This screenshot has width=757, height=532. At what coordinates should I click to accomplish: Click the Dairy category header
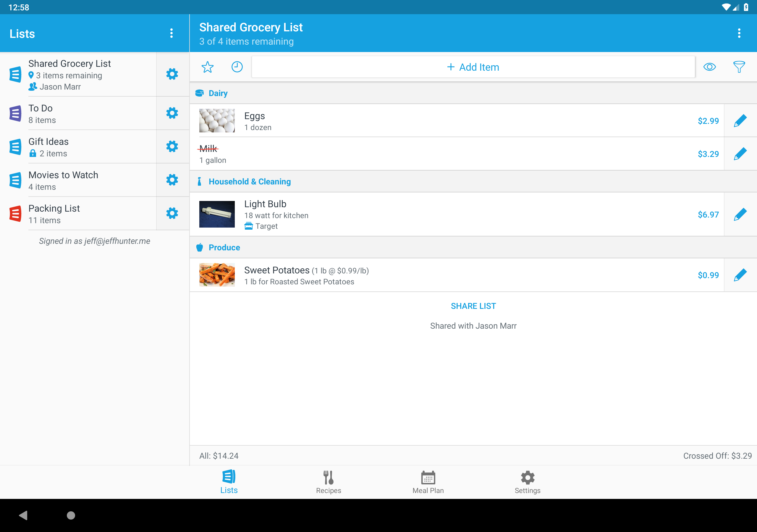tap(473, 93)
